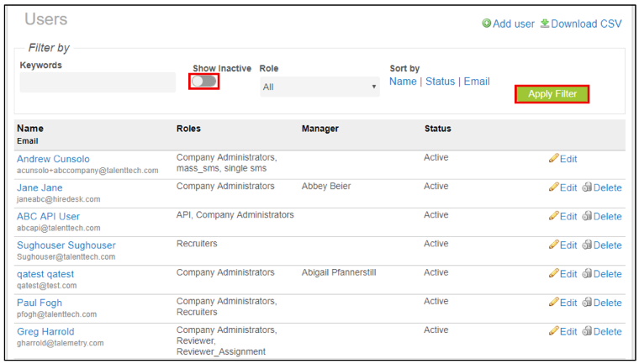Open Paul Fogh's user profile
The height and width of the screenshot is (364, 639).
(x=40, y=303)
